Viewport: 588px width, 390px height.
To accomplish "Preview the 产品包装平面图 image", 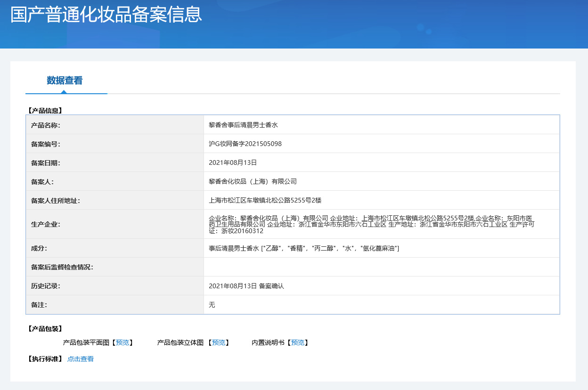I will click(x=122, y=342).
